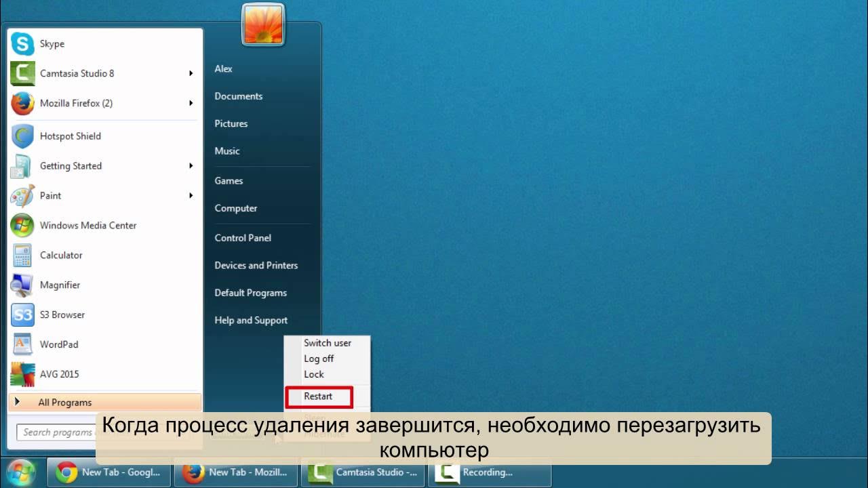The image size is (868, 488).
Task: Open Computer from Start menu
Action: (236, 209)
